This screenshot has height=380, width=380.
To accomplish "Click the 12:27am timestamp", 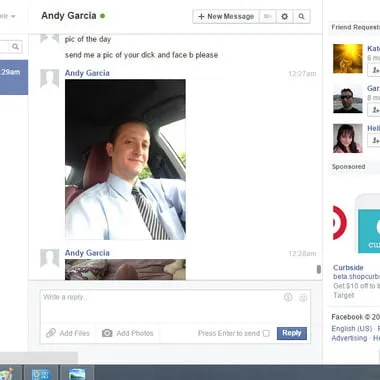I will tap(302, 74).
